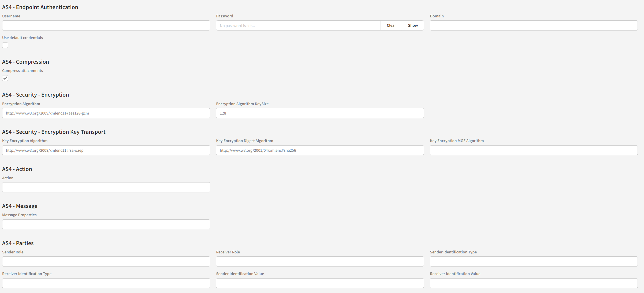The width and height of the screenshot is (644, 293).
Task: Click the Username input field
Action: point(106,25)
